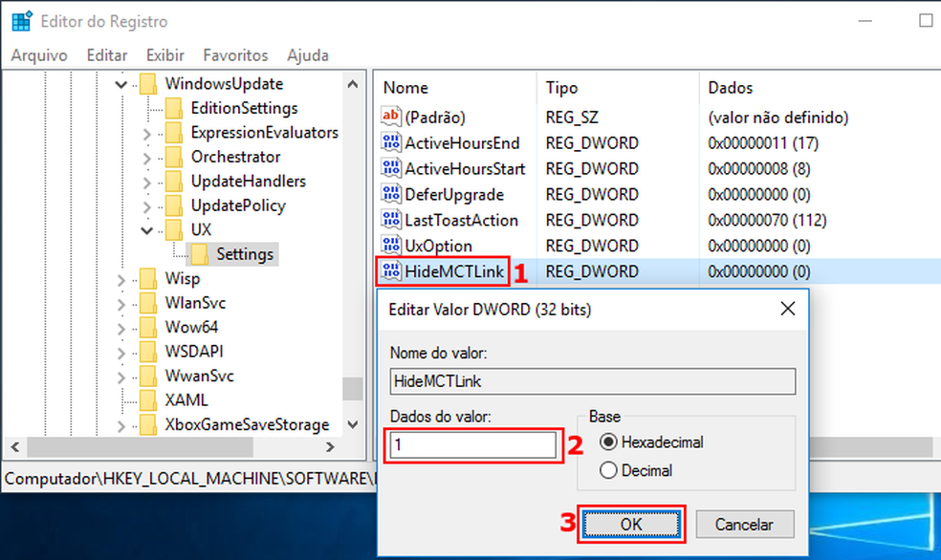The width and height of the screenshot is (941, 560).
Task: Click inside the Dados do valor field
Action: (x=471, y=444)
